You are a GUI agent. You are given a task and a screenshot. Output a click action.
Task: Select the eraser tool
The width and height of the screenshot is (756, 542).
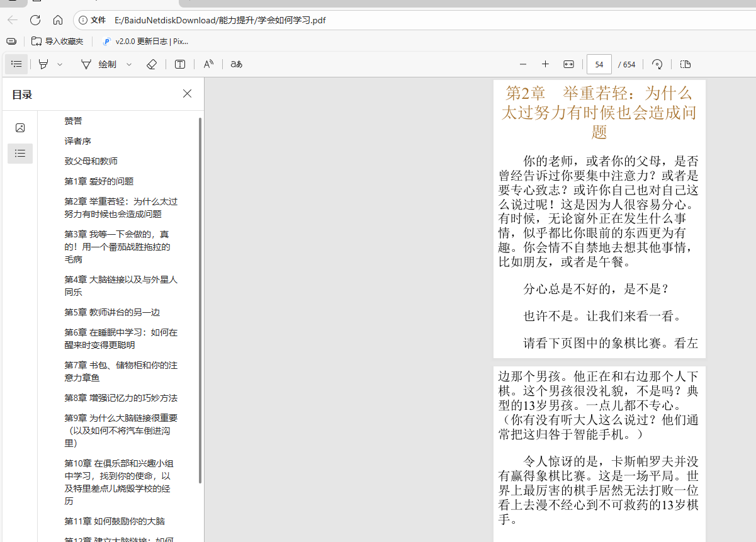click(151, 64)
